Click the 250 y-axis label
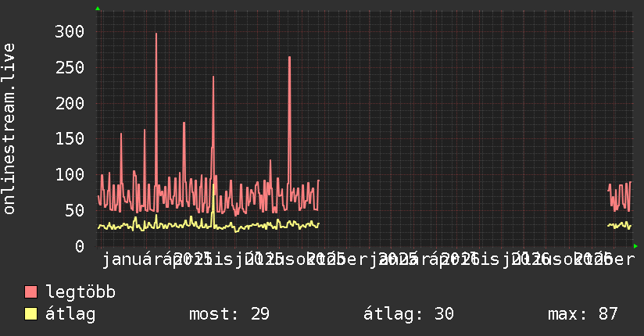This screenshot has width=644, height=336. 70,67
